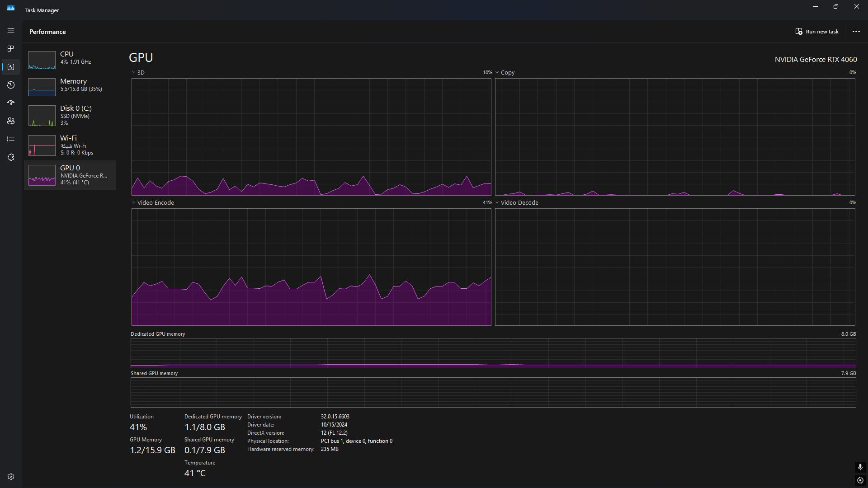
Task: Click the Dedicated GPU memory graph
Action: (x=493, y=353)
